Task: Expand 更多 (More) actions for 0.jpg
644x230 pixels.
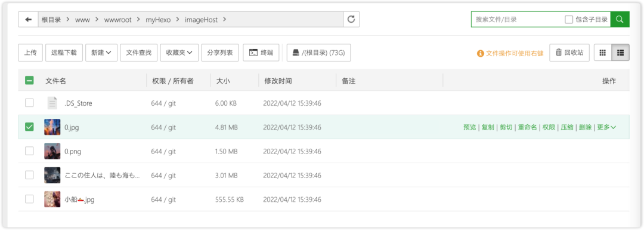Action: click(606, 127)
